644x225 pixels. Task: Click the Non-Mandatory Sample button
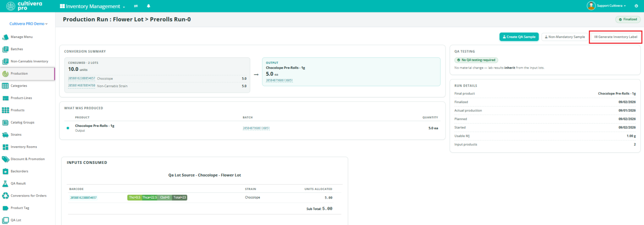pyautogui.click(x=565, y=37)
